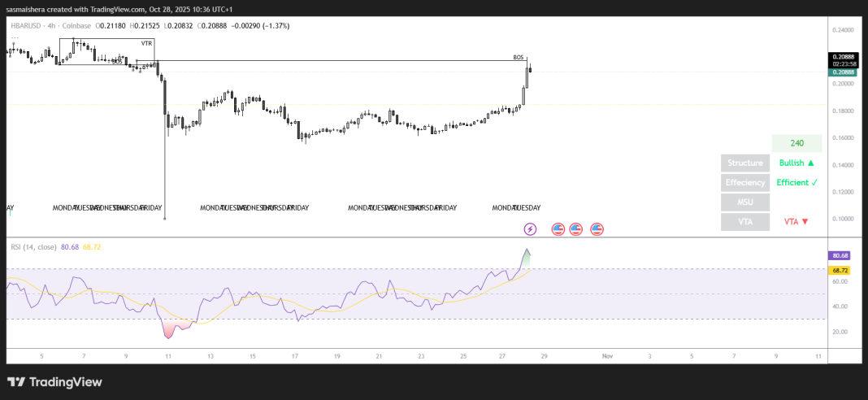This screenshot has width=868, height=400.
Task: Click the HBARUSD symbol name in legend
Action: [25, 25]
